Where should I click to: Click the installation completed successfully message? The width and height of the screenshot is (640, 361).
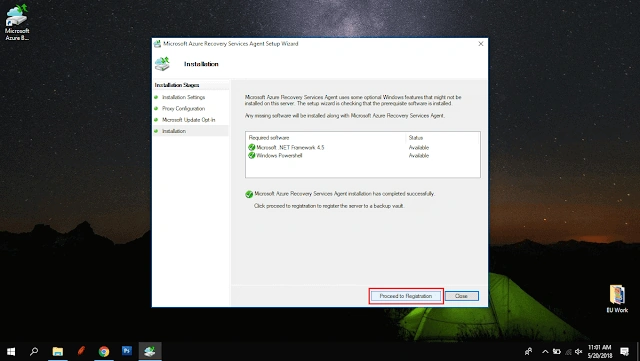click(344, 194)
